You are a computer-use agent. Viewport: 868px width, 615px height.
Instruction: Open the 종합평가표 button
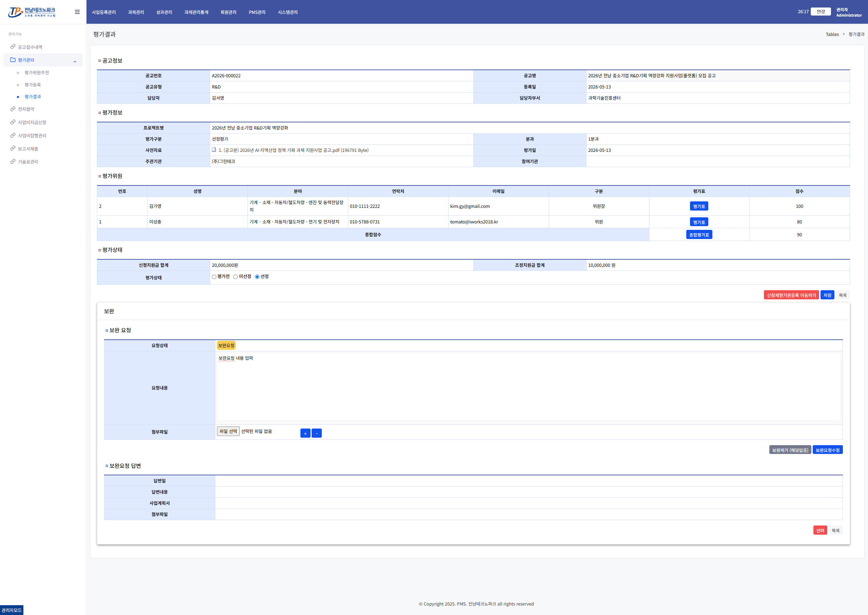coord(699,235)
